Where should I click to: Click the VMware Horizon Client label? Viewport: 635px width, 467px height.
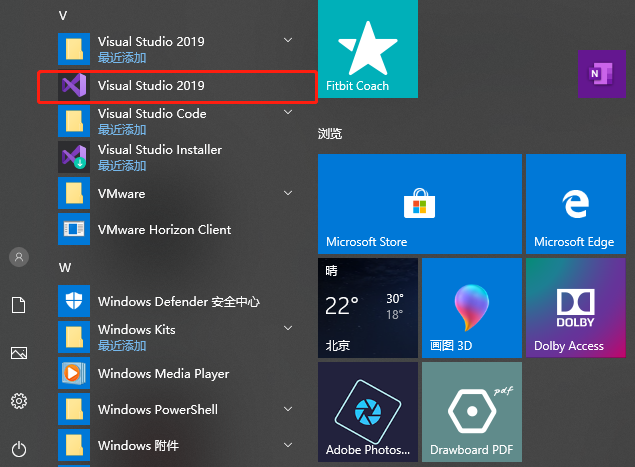(x=164, y=230)
